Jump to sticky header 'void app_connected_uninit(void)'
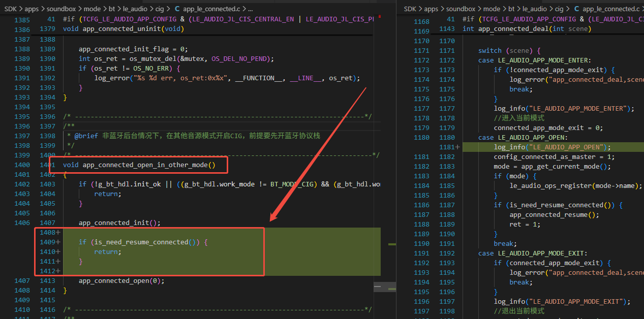644x319 pixels. coord(124,29)
